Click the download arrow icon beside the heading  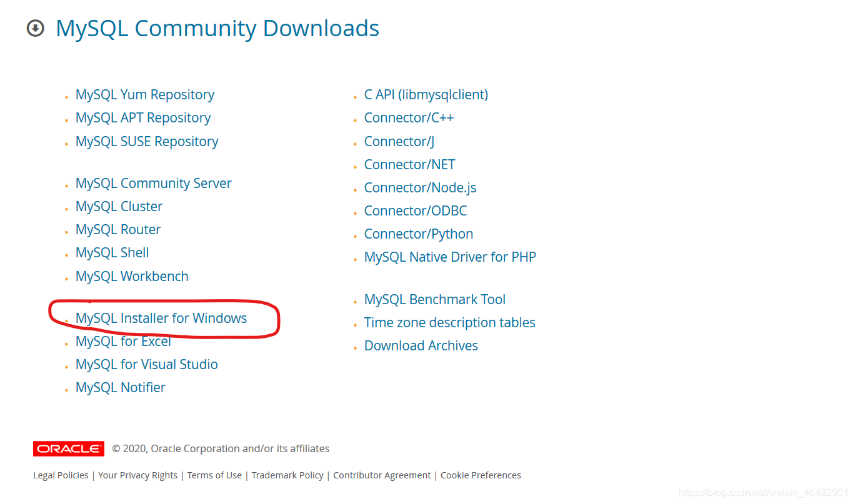(36, 28)
